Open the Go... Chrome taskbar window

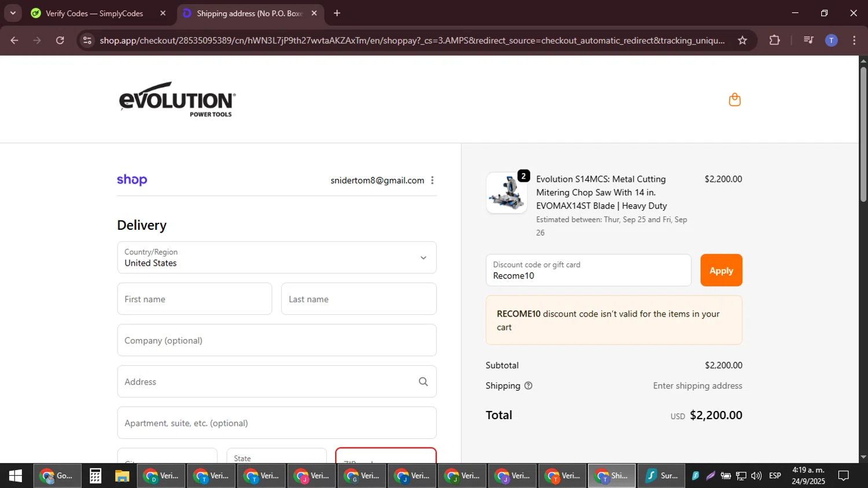click(x=57, y=476)
